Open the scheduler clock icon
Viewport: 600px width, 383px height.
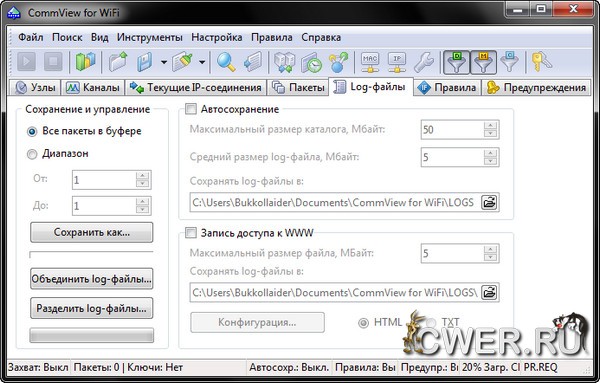311,62
